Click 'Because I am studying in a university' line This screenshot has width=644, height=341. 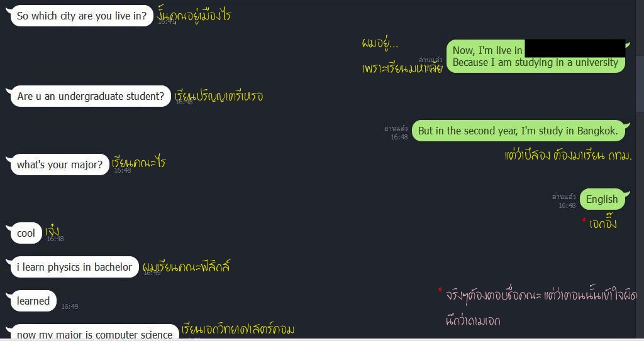(x=535, y=63)
